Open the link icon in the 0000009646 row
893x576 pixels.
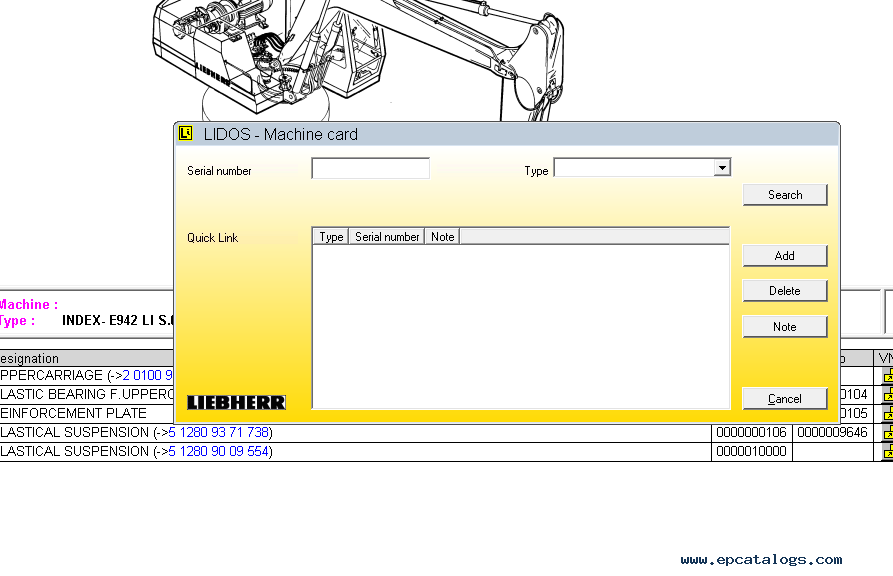coord(888,432)
